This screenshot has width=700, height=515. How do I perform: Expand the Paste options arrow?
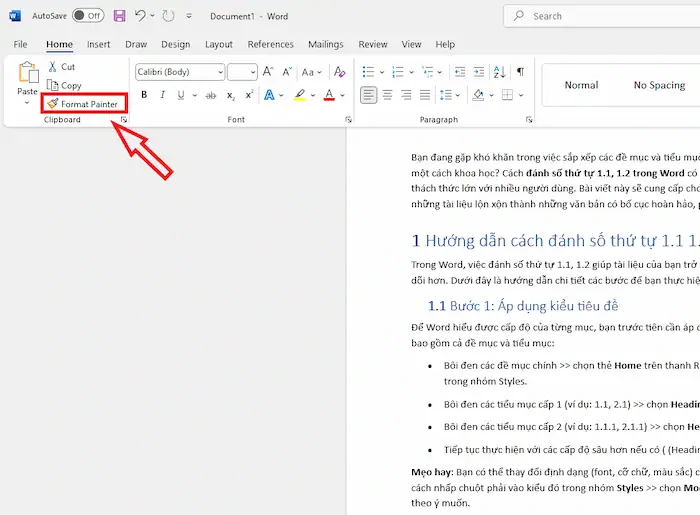pyautogui.click(x=27, y=102)
